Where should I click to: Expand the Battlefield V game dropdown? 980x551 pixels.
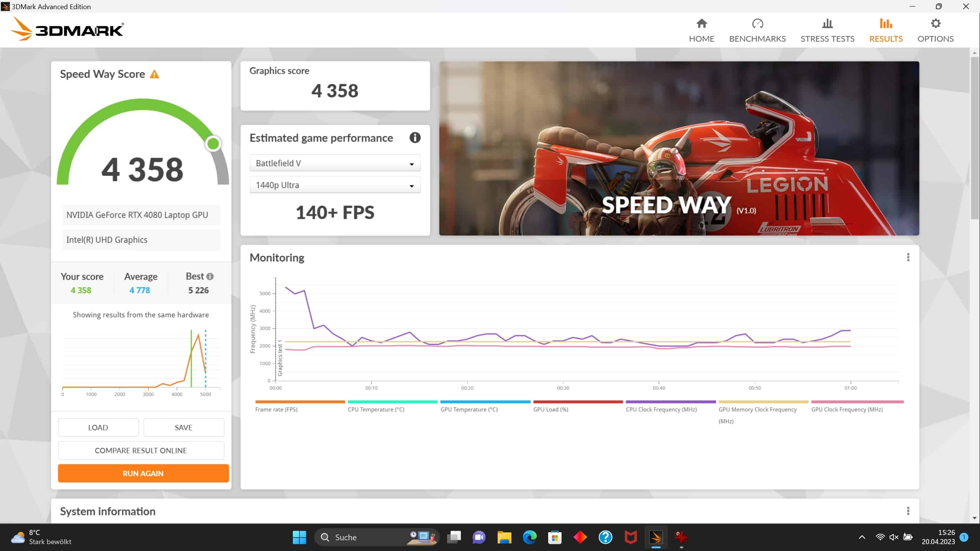[x=335, y=163]
